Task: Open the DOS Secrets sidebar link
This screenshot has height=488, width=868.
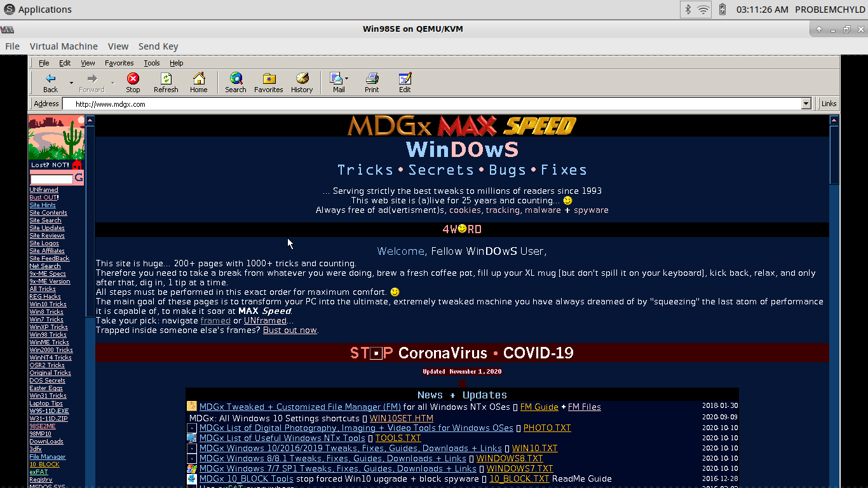Action: 47,381
